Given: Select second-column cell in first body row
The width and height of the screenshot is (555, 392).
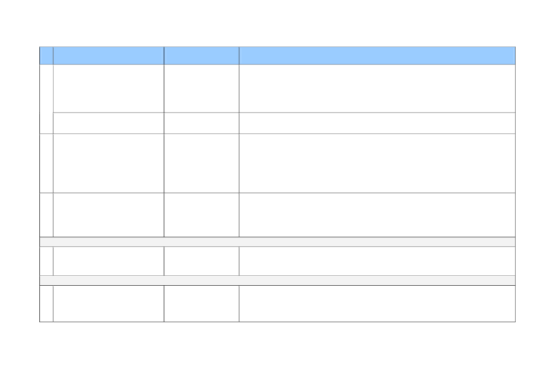Looking at the screenshot, I should pos(109,88).
